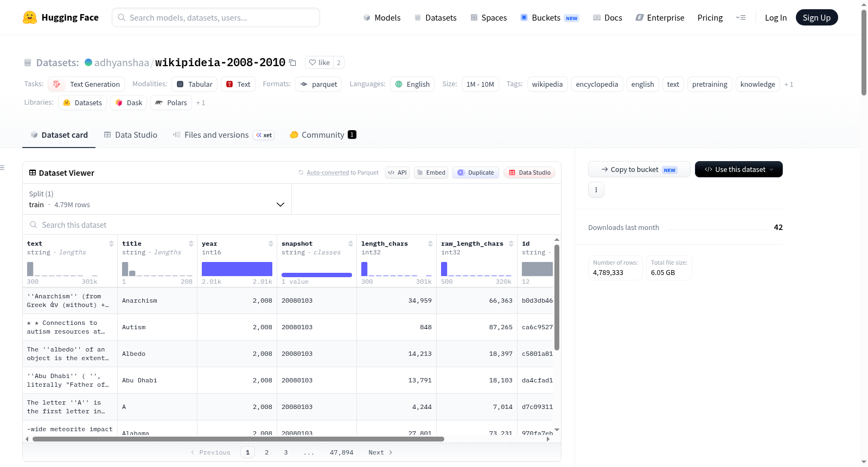Open the Dataset card tab
Image resolution: width=868 pixels, height=467 pixels.
(x=59, y=135)
